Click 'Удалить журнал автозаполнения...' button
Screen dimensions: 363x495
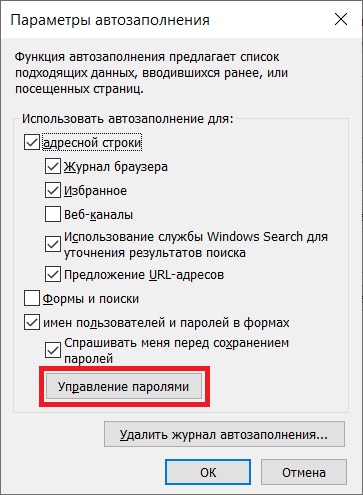pyautogui.click(x=224, y=434)
